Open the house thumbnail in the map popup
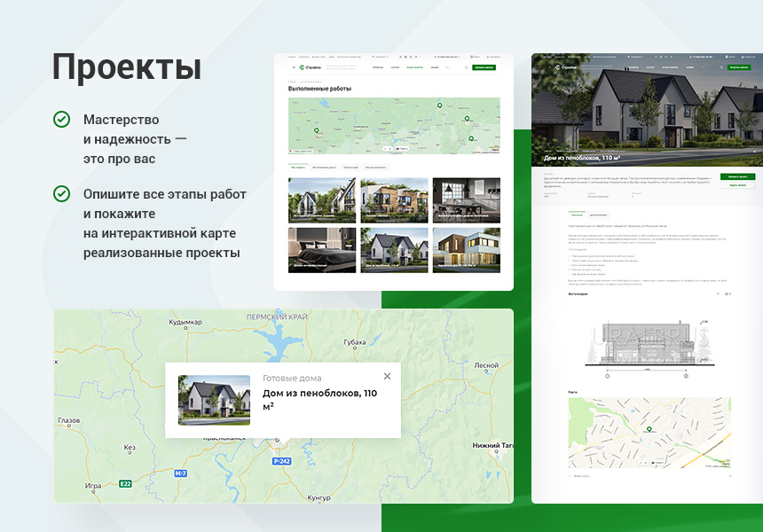The height and width of the screenshot is (532, 763). click(x=214, y=400)
